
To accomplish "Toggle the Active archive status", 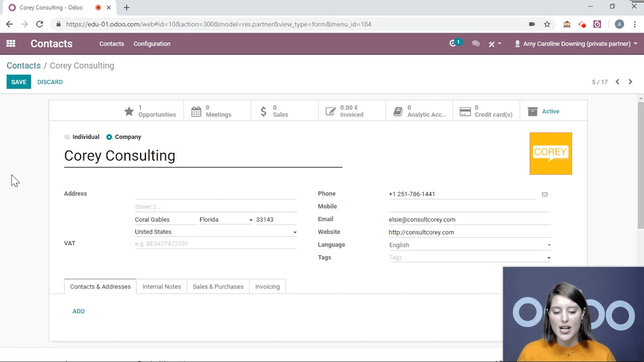I will coord(533,111).
